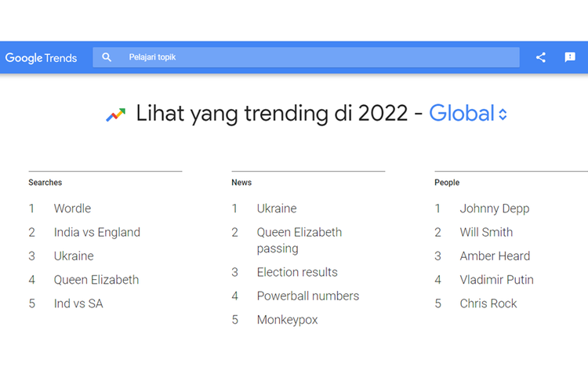Screen dimensions: 588x392
Task: Open the Global region dropdown
Action: click(x=468, y=113)
